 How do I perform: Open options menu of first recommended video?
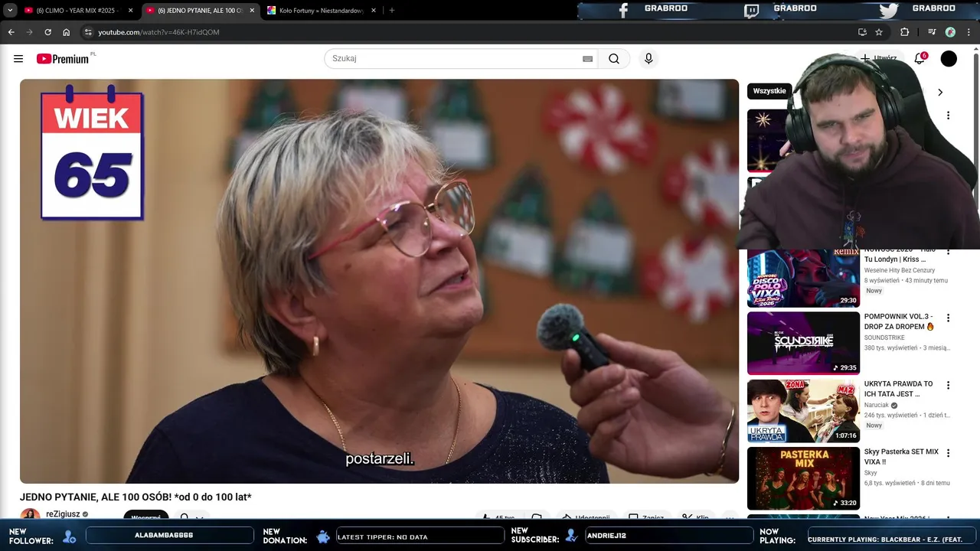click(948, 116)
